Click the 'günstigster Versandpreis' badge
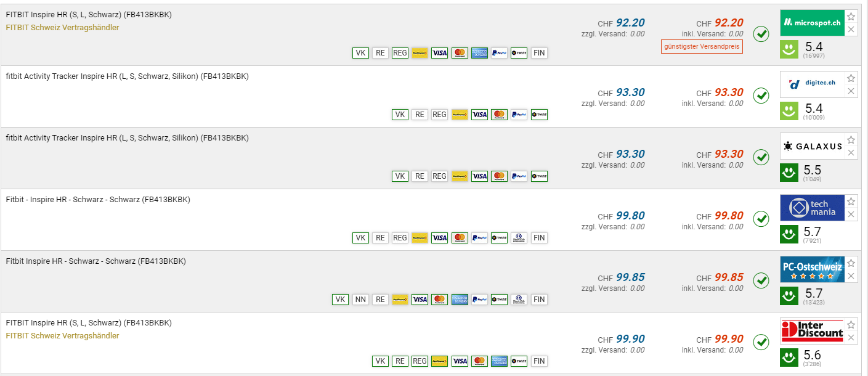The image size is (868, 376). (702, 47)
